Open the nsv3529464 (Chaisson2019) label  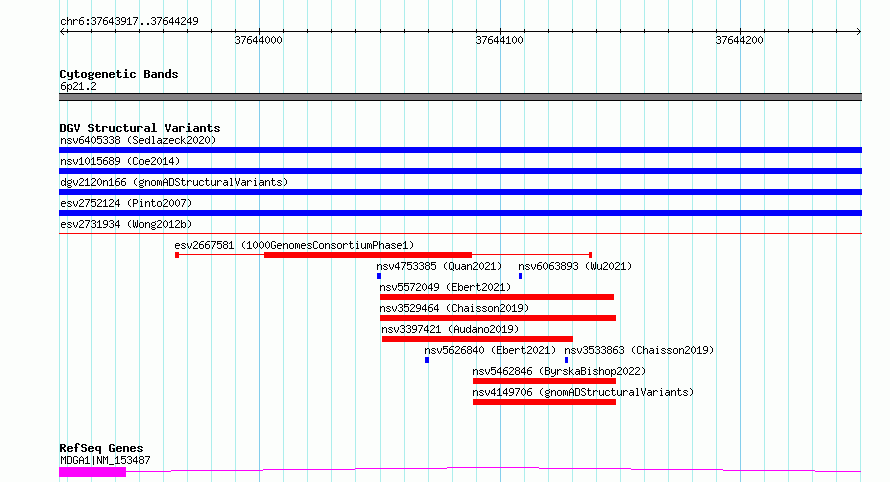(454, 308)
